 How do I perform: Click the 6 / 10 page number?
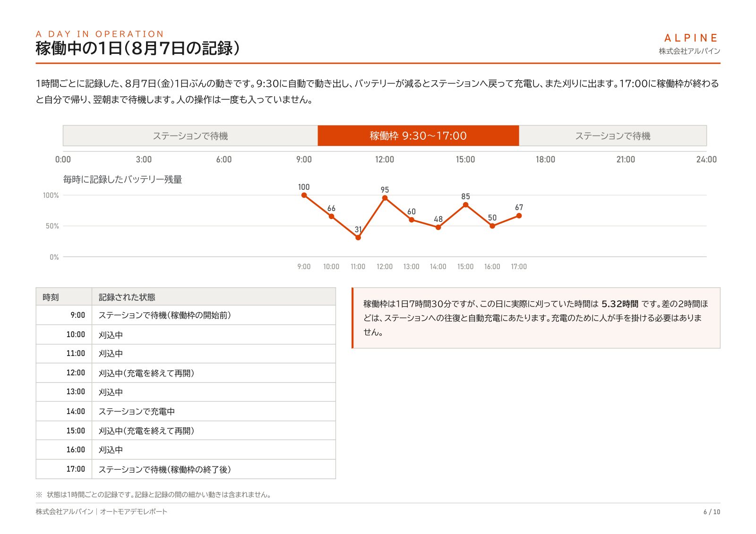(712, 512)
